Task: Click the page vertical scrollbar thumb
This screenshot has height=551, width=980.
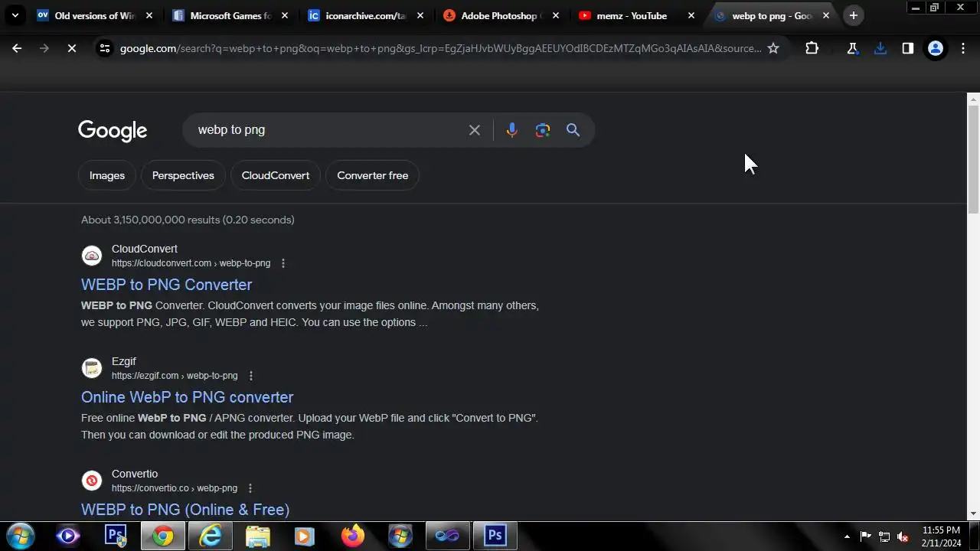Action: tap(973, 159)
